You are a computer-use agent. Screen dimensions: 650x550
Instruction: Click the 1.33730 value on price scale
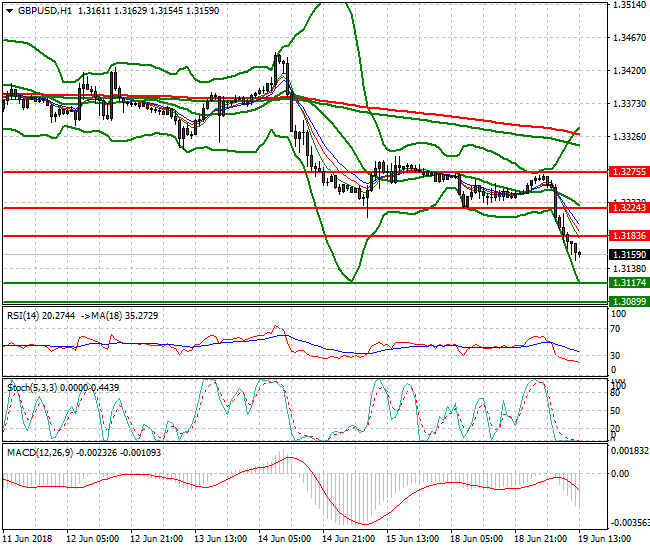point(627,104)
